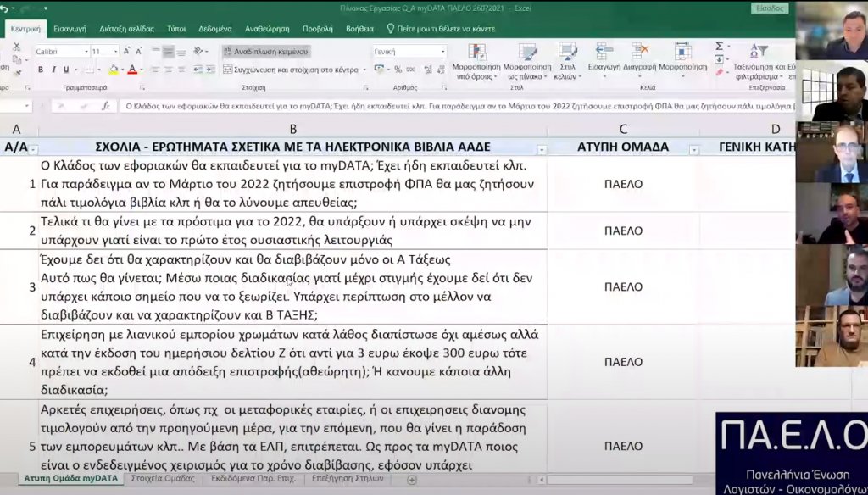868x495 pixels.
Task: Click the insert function fx icon
Action: pos(106,106)
